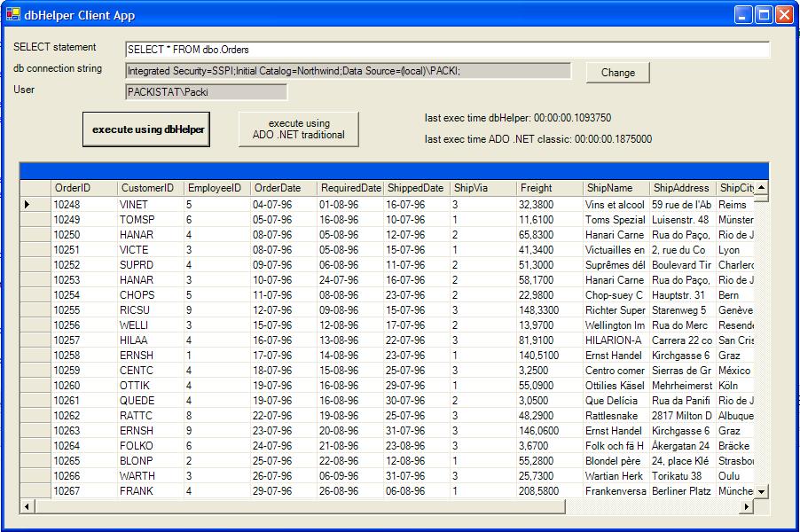The image size is (800, 532).
Task: Run query with ADO .NET traditional button
Action: 299,129
